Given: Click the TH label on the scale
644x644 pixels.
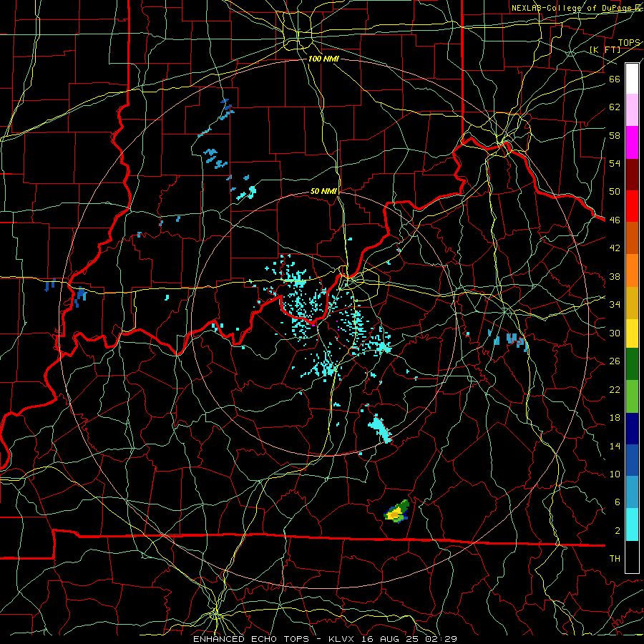Looking at the screenshot, I should [x=615, y=559].
